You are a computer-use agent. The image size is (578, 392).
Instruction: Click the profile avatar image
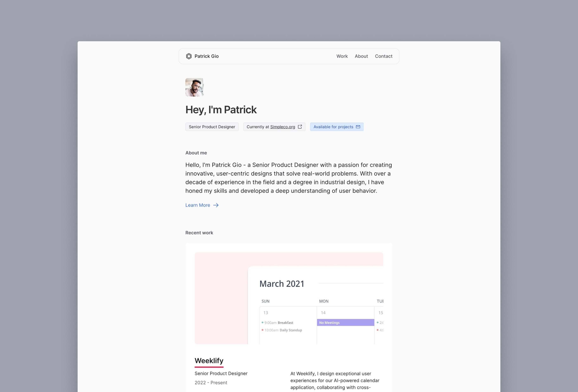194,87
